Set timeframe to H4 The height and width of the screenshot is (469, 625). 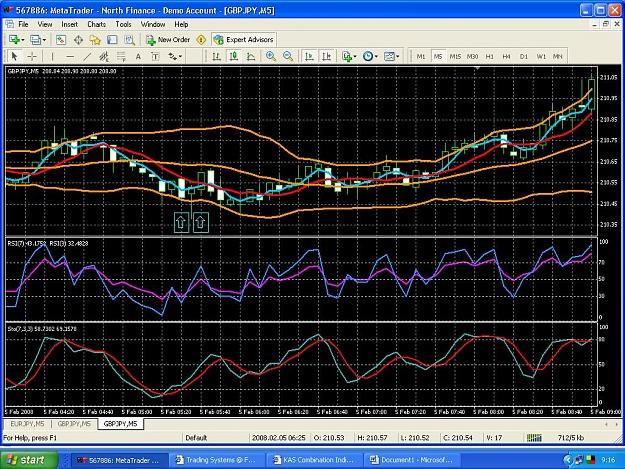506,57
